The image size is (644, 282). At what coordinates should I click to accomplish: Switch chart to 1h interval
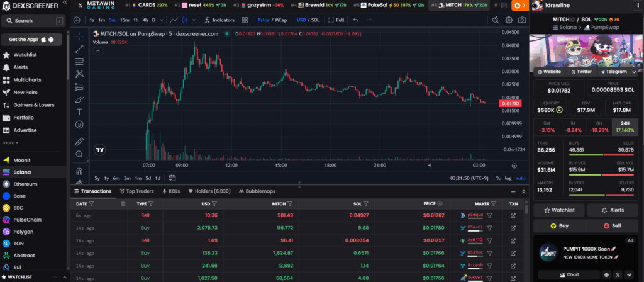pyautogui.click(x=136, y=20)
